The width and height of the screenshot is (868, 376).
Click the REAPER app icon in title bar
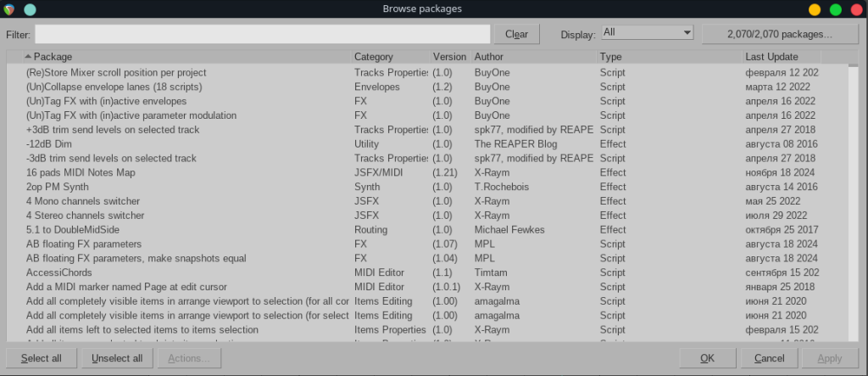(10, 9)
